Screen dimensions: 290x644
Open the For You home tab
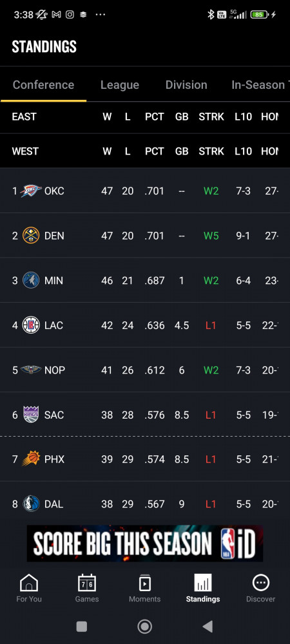(29, 588)
